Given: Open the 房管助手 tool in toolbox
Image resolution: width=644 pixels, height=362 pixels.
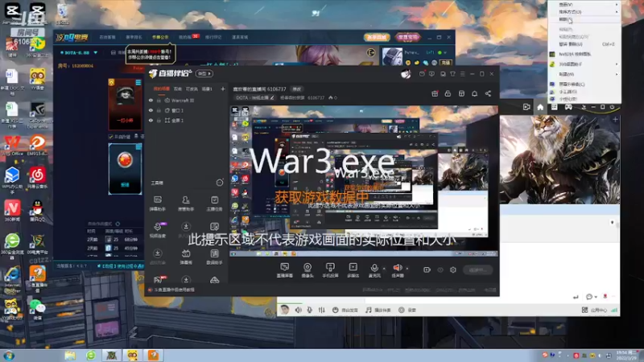Looking at the screenshot, I should click(186, 204).
